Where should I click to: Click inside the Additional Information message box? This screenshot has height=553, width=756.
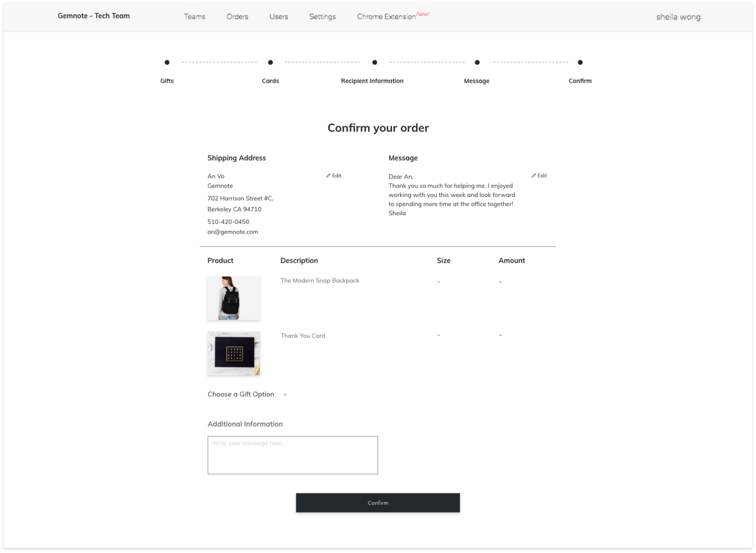(x=292, y=455)
